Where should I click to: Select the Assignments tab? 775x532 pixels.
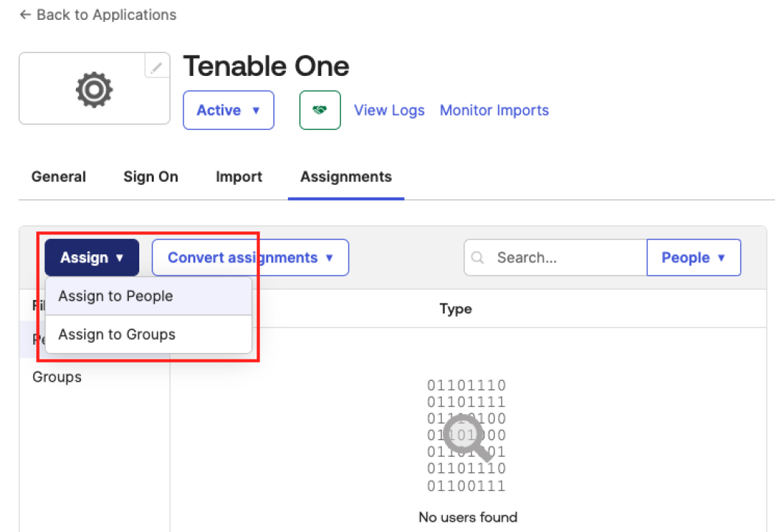point(346,177)
